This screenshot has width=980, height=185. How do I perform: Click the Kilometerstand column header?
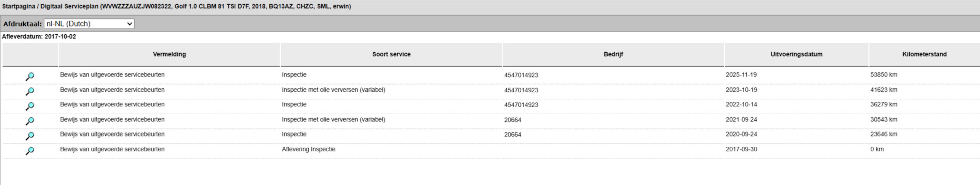[x=924, y=54]
